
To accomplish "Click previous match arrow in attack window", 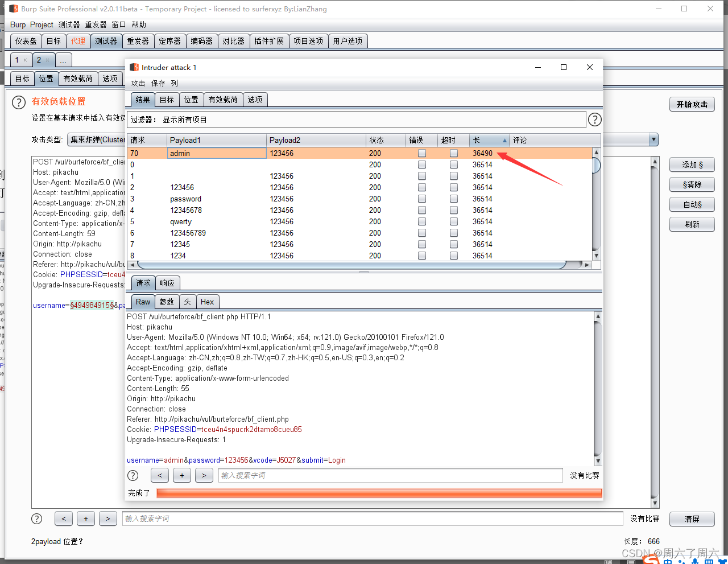I will pyautogui.click(x=159, y=475).
